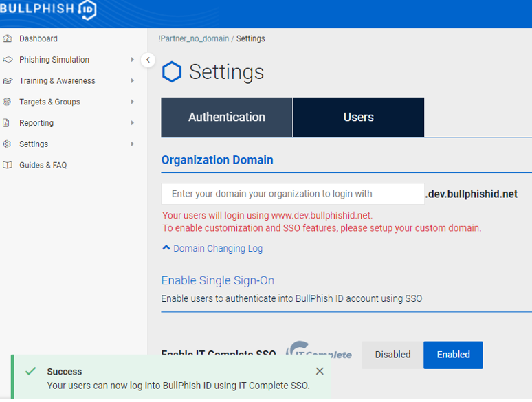Click the Settings breadcrumb text
Screen dimensions: 532x402
tap(251, 38)
